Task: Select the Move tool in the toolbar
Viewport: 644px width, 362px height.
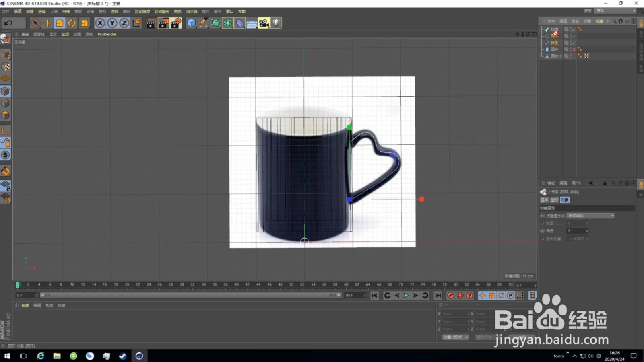Action: (x=47, y=23)
